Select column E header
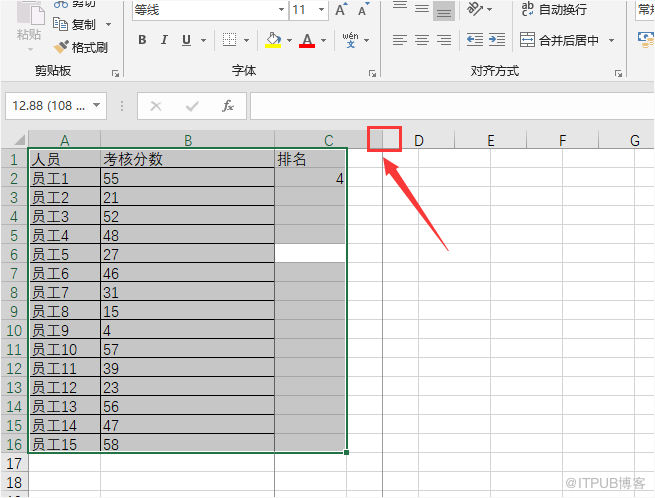Viewport: 655px width, 498px height. click(491, 140)
